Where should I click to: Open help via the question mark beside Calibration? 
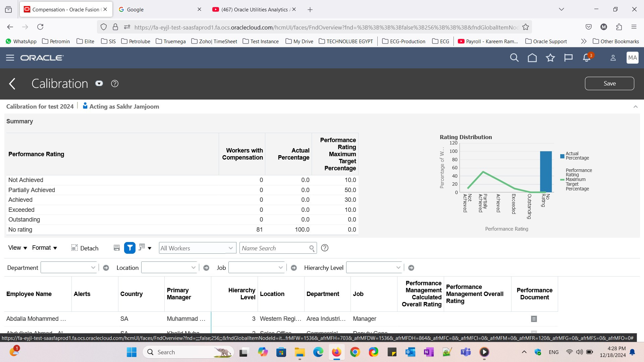[x=114, y=83]
